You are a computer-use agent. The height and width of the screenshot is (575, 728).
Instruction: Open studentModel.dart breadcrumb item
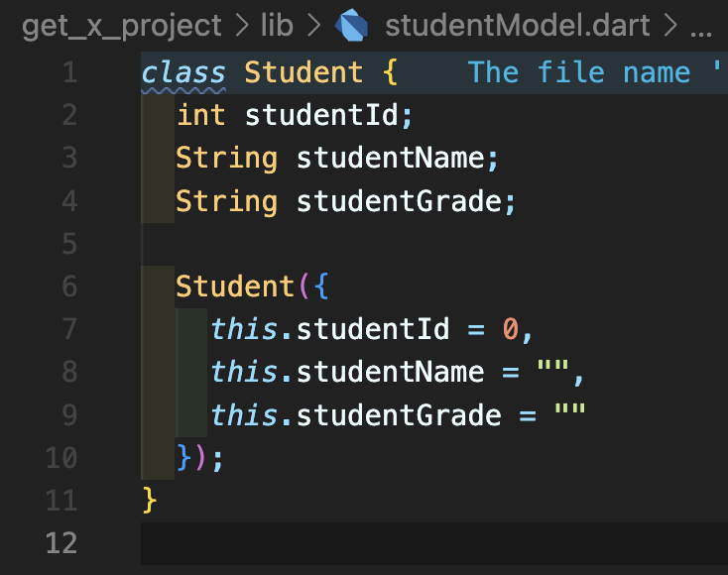517,25
